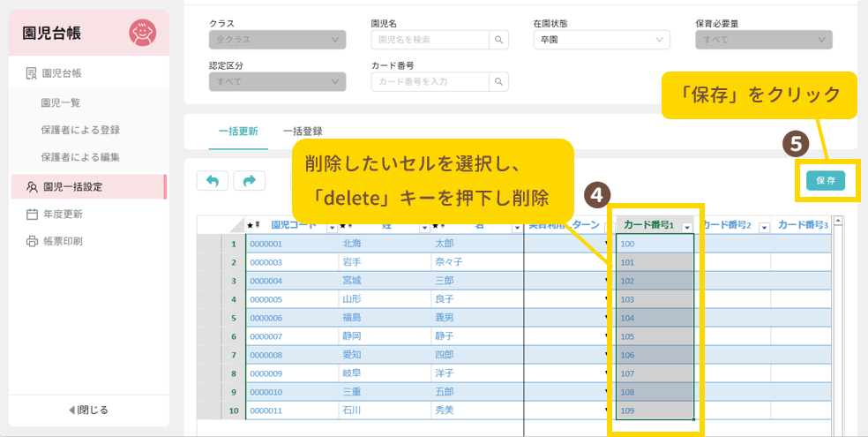Screen dimensions: 868x437
Task: Switch to the 一括更新 tab
Action: (x=238, y=132)
